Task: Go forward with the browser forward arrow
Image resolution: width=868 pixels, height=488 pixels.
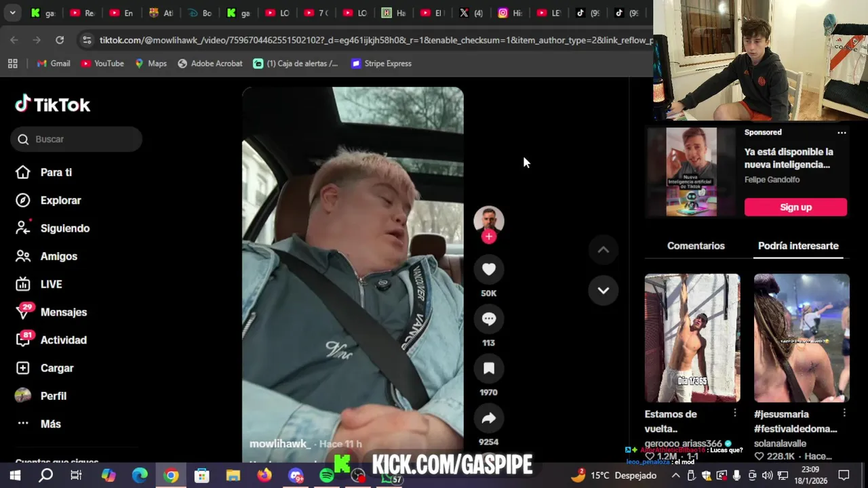Action: coord(37,40)
